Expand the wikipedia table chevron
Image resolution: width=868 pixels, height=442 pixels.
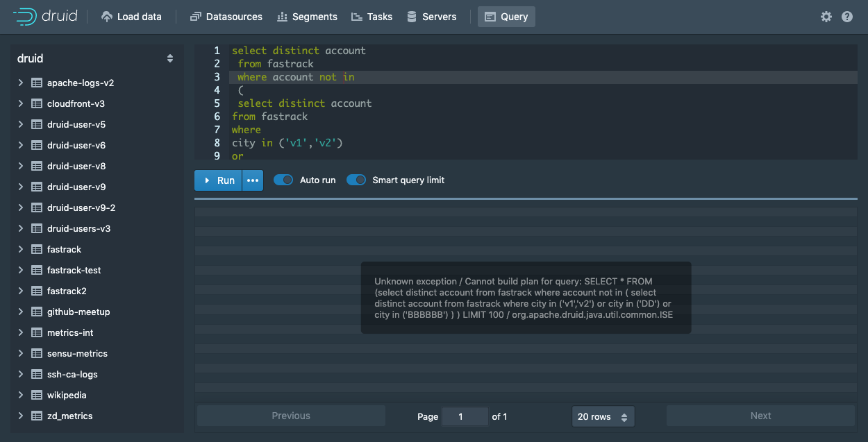click(x=21, y=395)
